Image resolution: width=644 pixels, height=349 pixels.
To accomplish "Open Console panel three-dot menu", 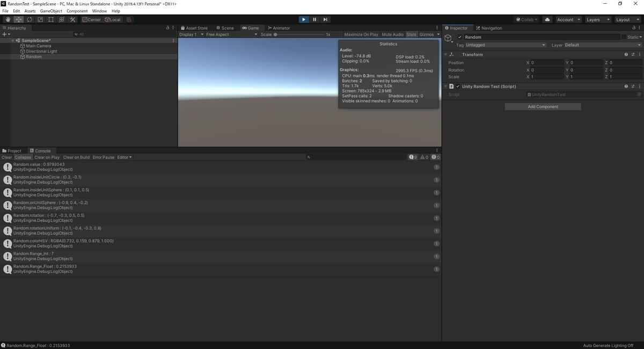I will (437, 151).
